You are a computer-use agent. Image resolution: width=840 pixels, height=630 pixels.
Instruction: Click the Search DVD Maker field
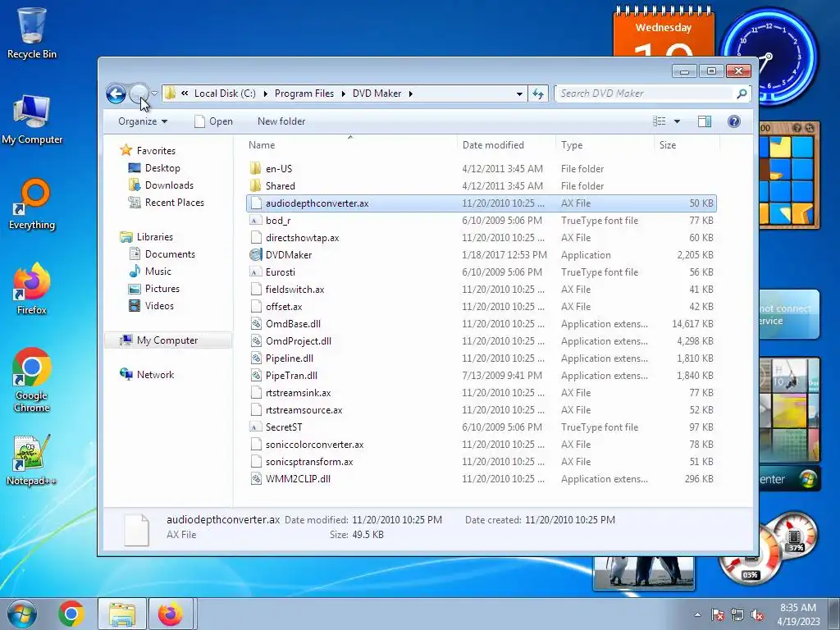[x=645, y=94]
